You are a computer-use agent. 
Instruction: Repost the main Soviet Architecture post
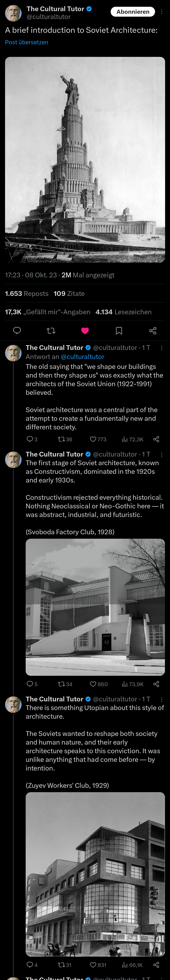coord(51,330)
